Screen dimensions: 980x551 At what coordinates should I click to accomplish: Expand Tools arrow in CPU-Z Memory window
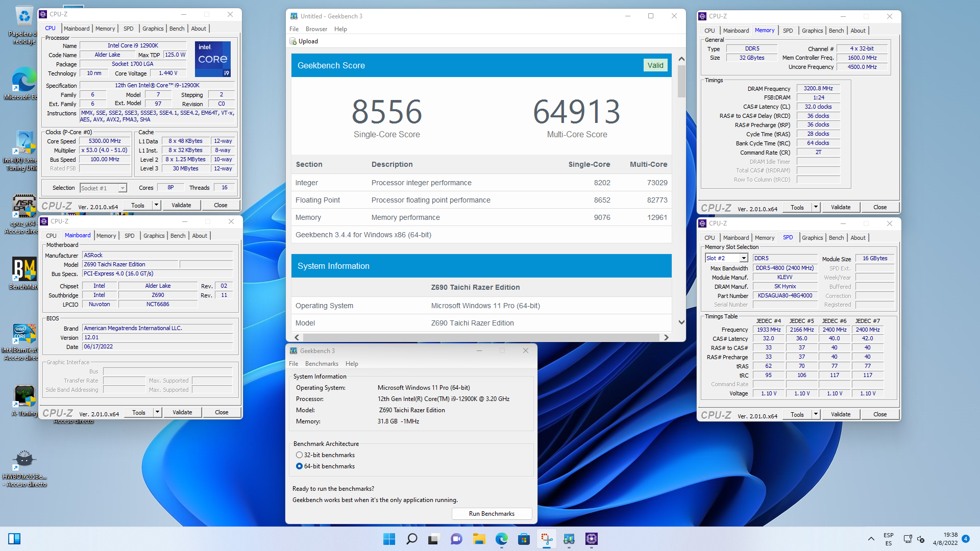click(816, 207)
